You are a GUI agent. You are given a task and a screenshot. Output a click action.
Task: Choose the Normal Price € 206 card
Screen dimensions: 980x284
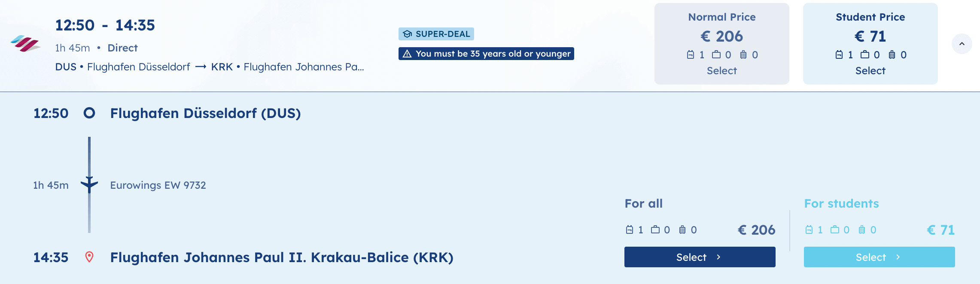[721, 44]
